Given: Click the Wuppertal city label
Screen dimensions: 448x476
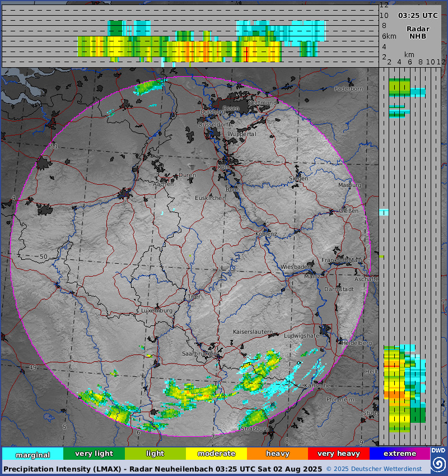Looking at the screenshot, I should [242, 134].
